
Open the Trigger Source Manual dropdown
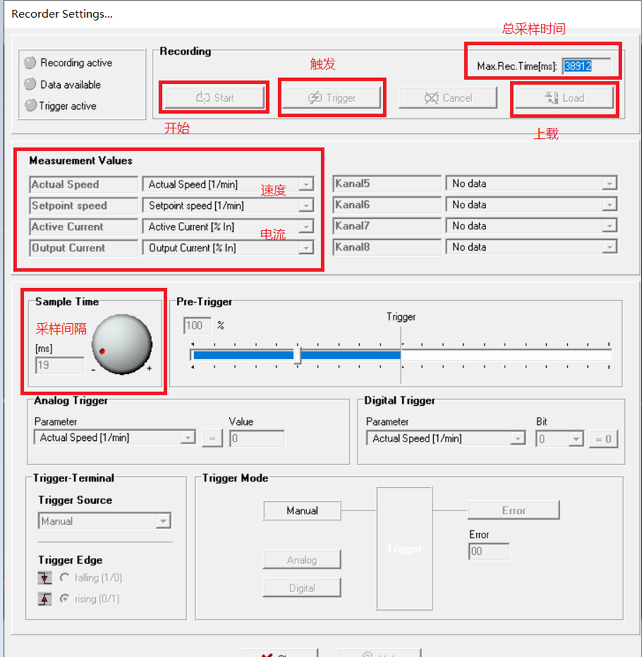point(162,522)
